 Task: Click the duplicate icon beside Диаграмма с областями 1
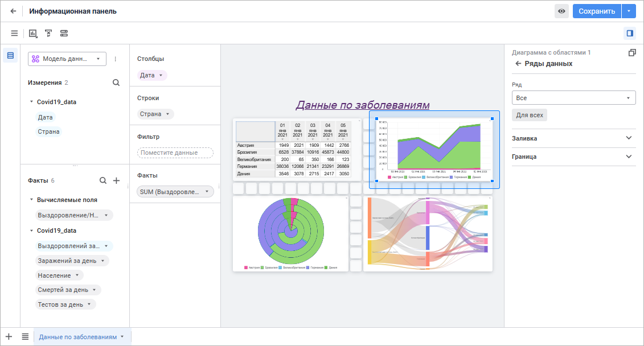632,52
